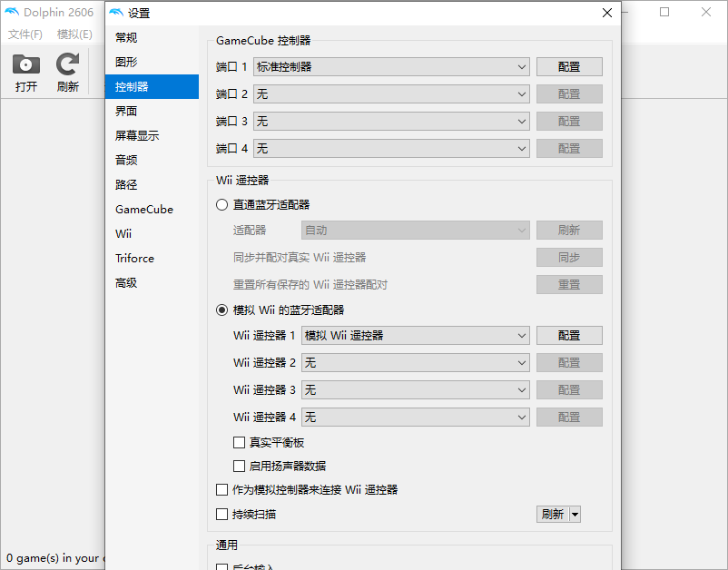Click 配置 for Wii 遥控器 1
Image resolution: width=728 pixels, height=570 pixels.
[569, 336]
